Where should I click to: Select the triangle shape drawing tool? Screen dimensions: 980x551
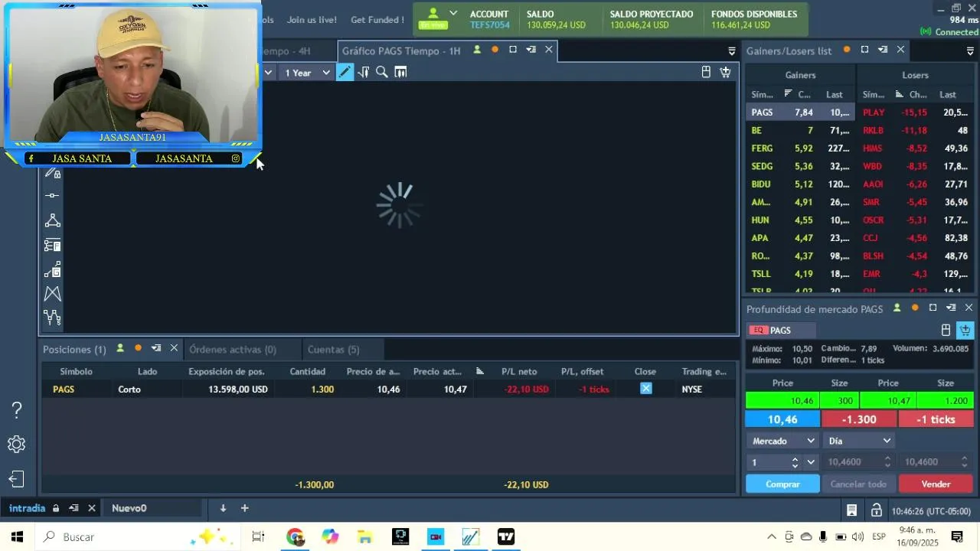(52, 220)
